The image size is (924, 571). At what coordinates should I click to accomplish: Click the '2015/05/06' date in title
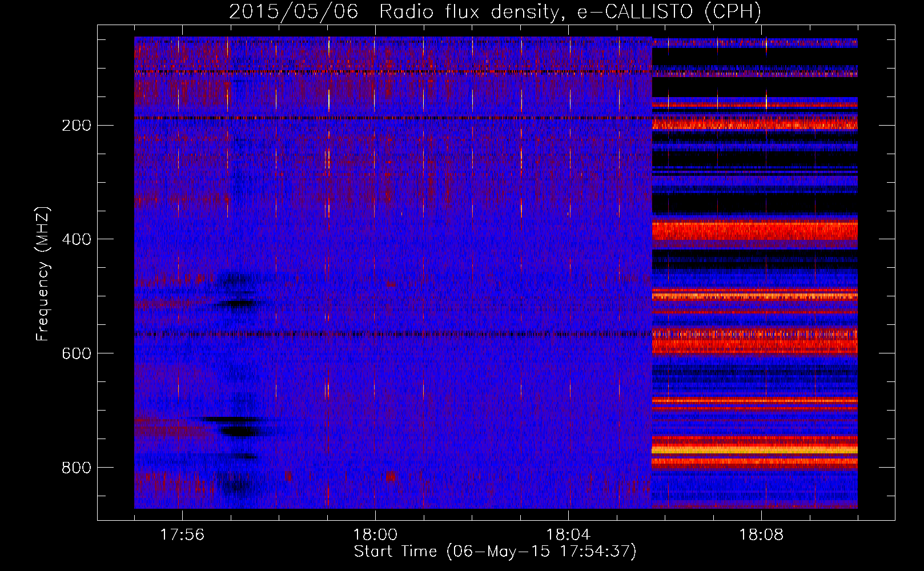pyautogui.click(x=294, y=12)
